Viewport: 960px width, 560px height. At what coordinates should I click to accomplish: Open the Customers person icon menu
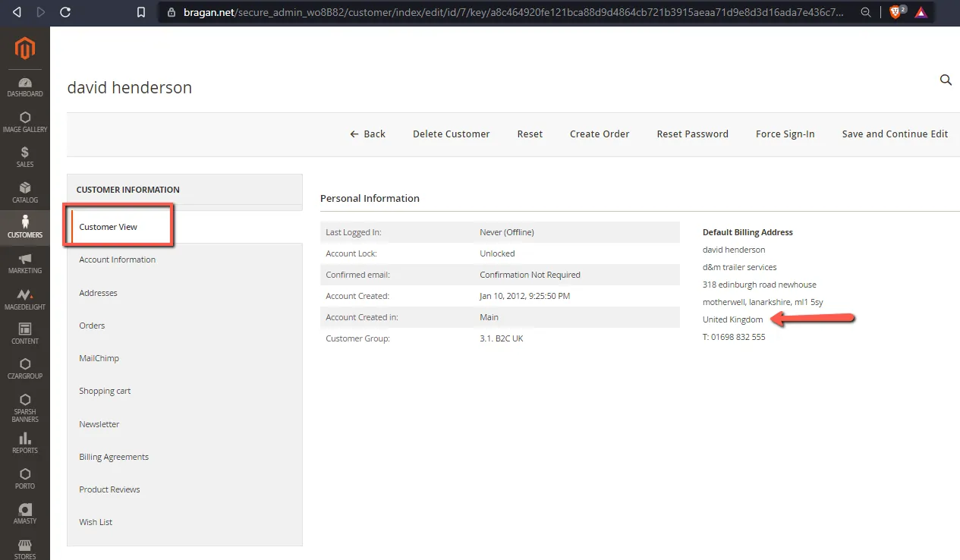tap(25, 228)
